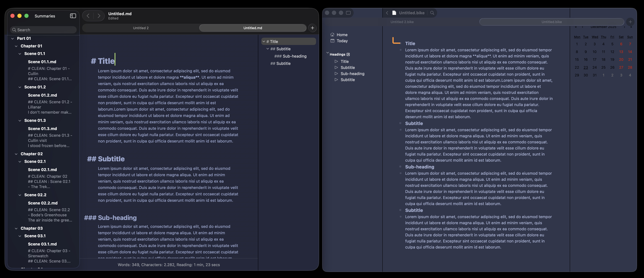Click the document icon beside Untitled.bike
This screenshot has width=644, height=278.
[x=394, y=13]
